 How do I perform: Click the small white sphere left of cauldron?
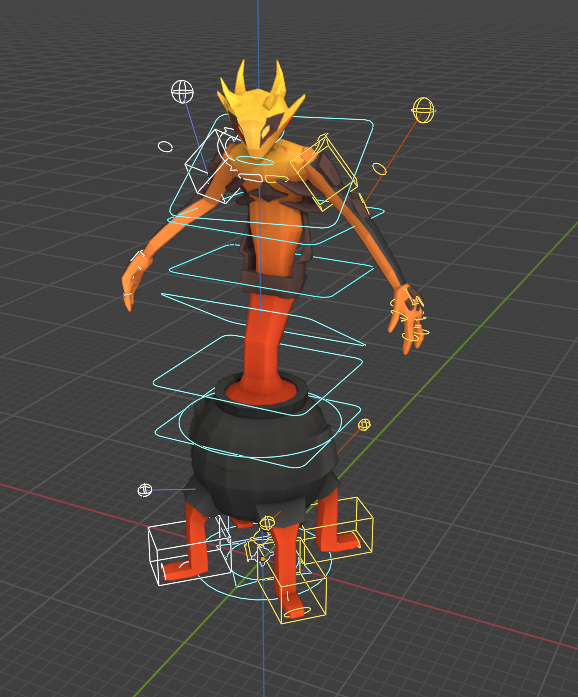pos(145,490)
